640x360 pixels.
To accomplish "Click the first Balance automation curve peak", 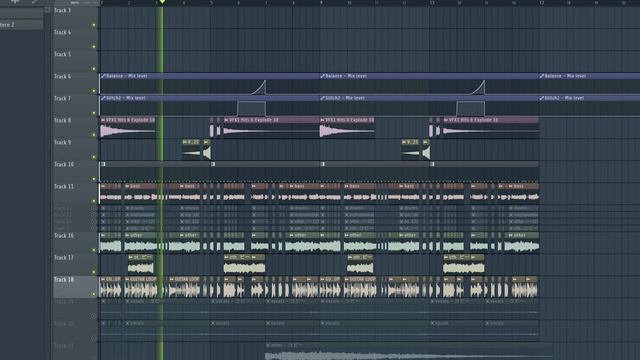I will 265,82.
